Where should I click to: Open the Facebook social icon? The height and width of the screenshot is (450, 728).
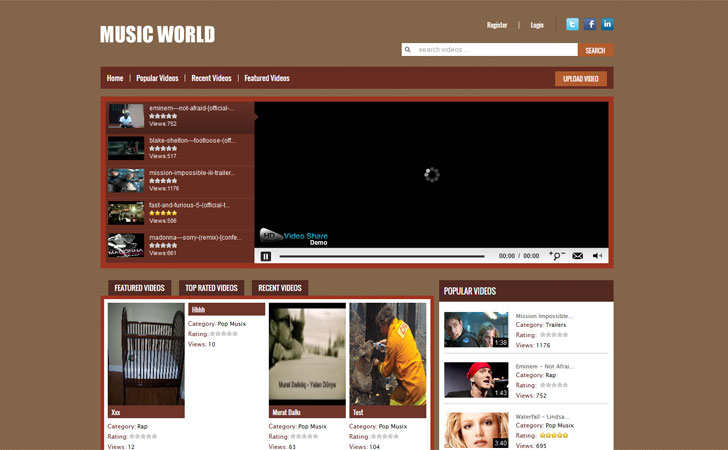[x=590, y=24]
